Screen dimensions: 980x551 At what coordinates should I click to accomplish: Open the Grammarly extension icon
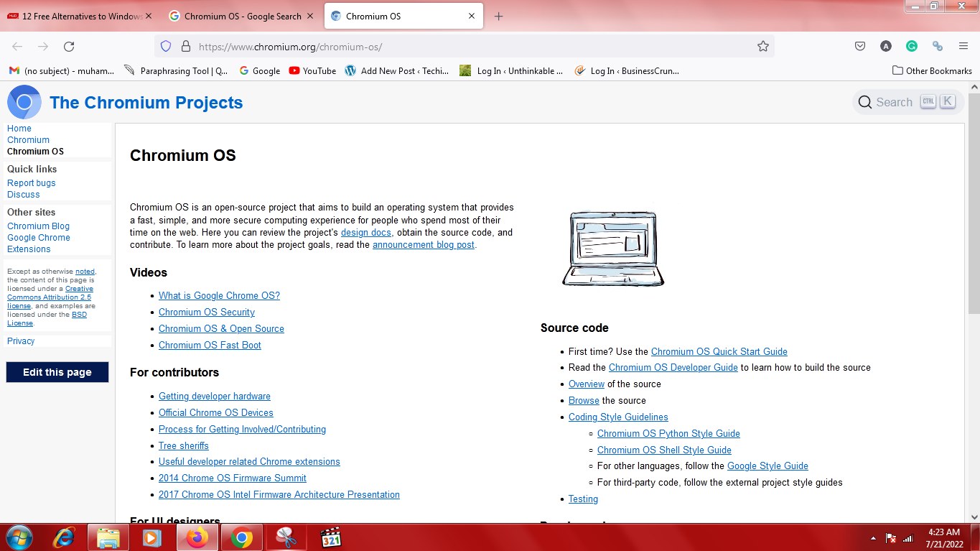(x=912, y=46)
